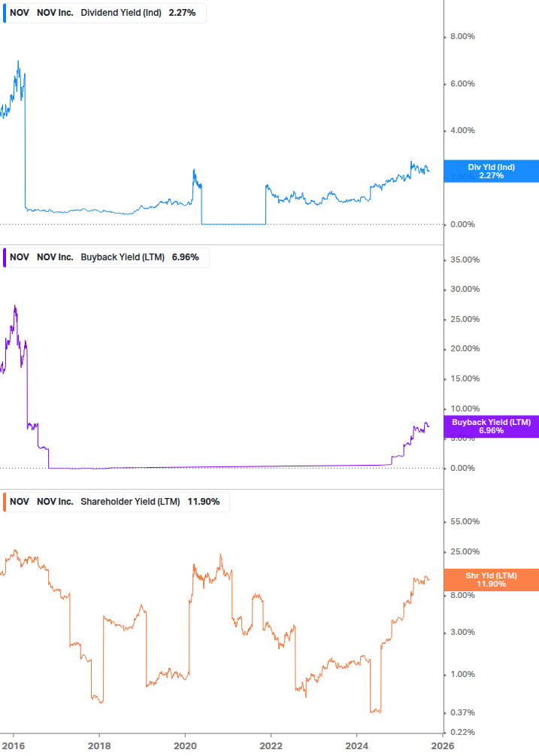Click the 25.00% tick on the buyback yield axis
This screenshot has width=539, height=756.
[x=465, y=319]
